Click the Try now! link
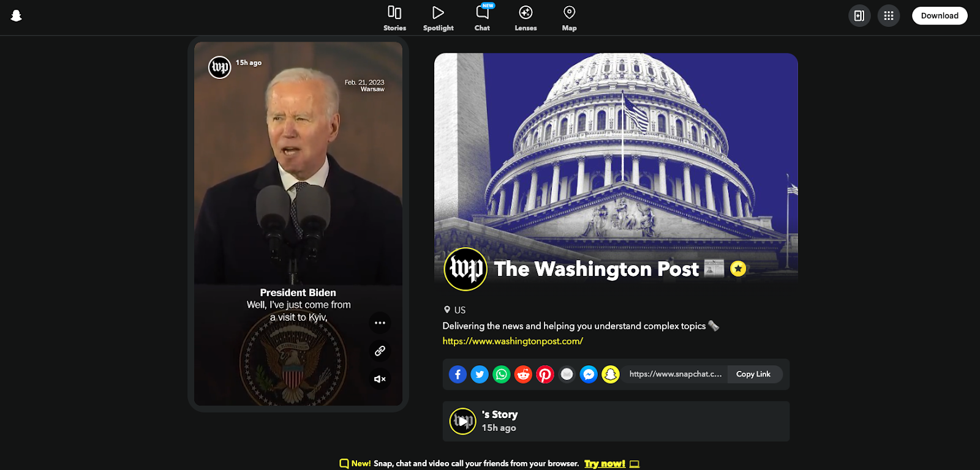The image size is (980, 470). click(x=605, y=464)
